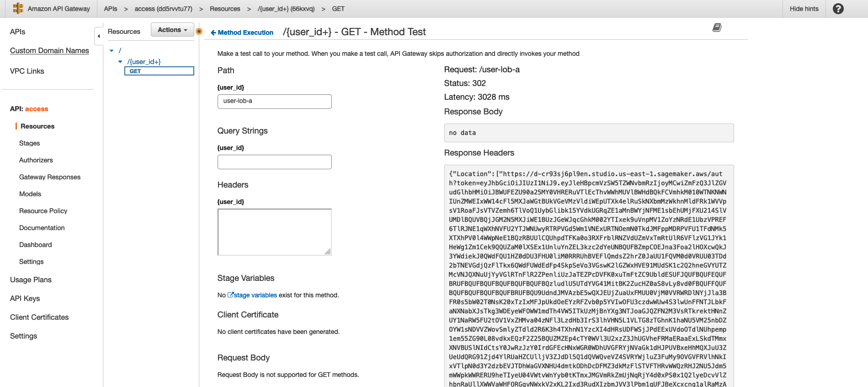Select the root / resource

(x=120, y=51)
